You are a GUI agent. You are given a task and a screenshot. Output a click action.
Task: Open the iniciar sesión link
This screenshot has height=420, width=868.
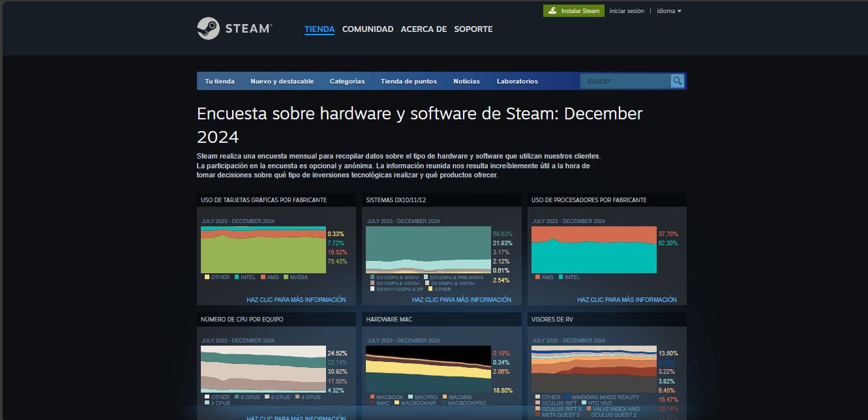(x=627, y=11)
